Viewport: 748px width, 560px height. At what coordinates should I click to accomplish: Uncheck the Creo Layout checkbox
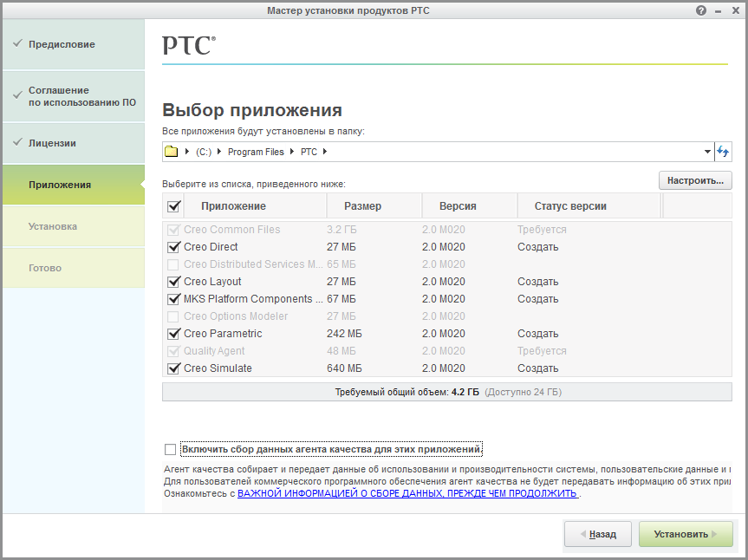tap(173, 282)
